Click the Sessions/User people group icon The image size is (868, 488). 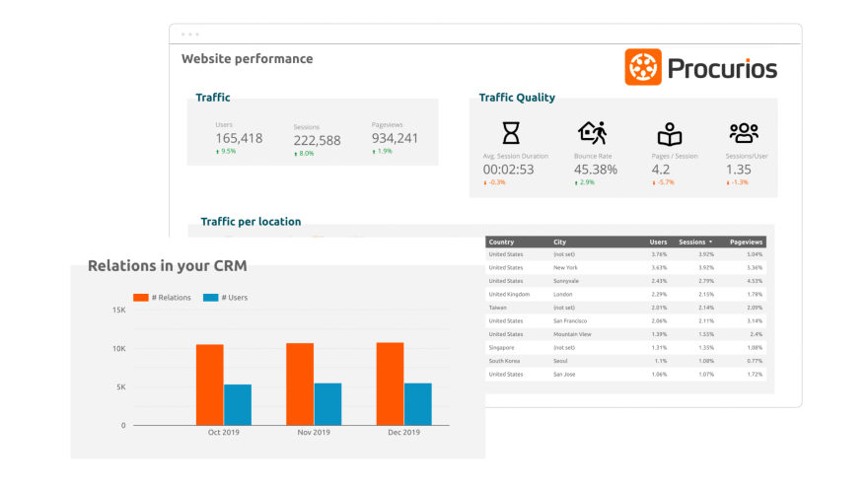(x=743, y=133)
